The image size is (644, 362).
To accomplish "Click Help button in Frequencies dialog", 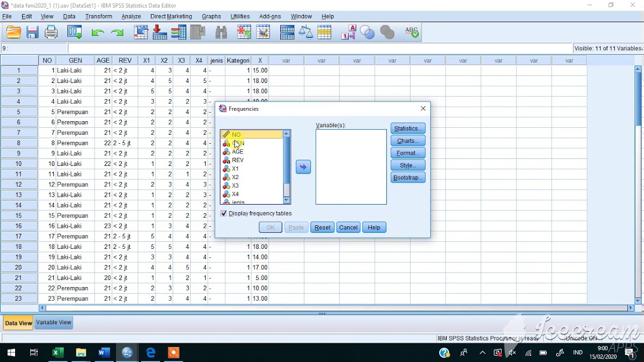I will tap(374, 228).
